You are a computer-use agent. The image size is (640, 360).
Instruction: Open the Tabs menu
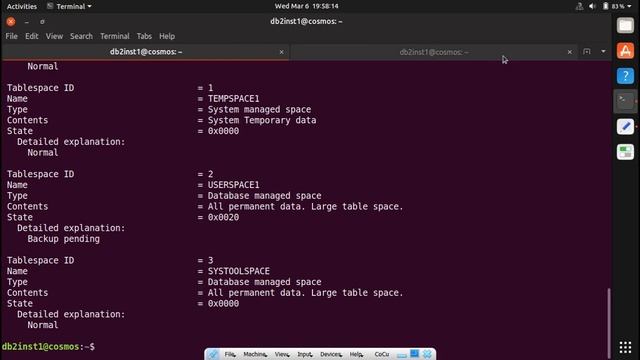(144, 36)
